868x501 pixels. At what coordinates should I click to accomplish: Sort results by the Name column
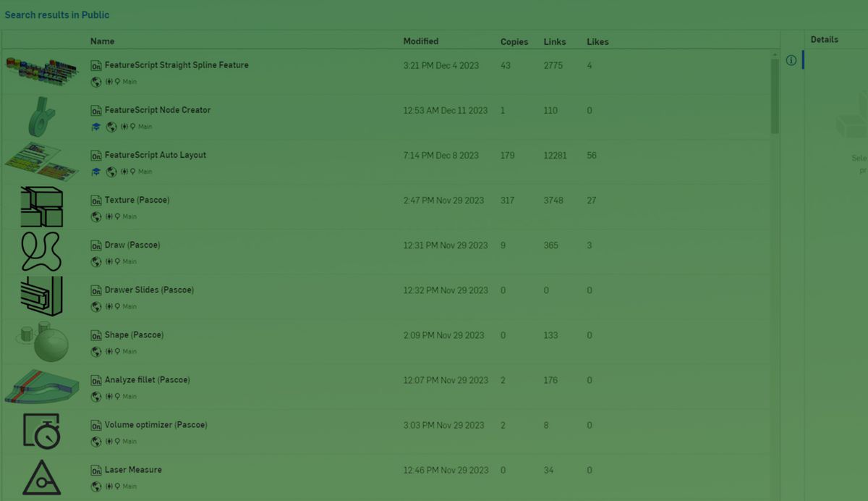(x=102, y=41)
